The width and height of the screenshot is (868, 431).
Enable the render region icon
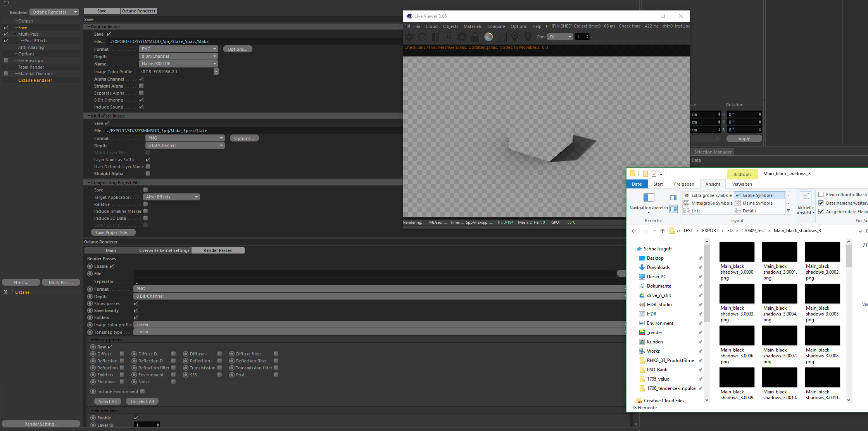pos(502,37)
